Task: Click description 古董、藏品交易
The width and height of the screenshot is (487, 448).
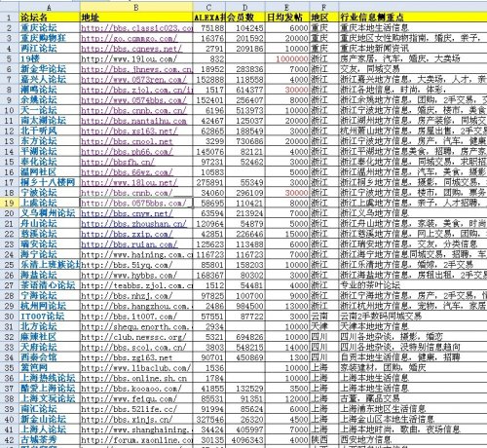Action: point(370,398)
